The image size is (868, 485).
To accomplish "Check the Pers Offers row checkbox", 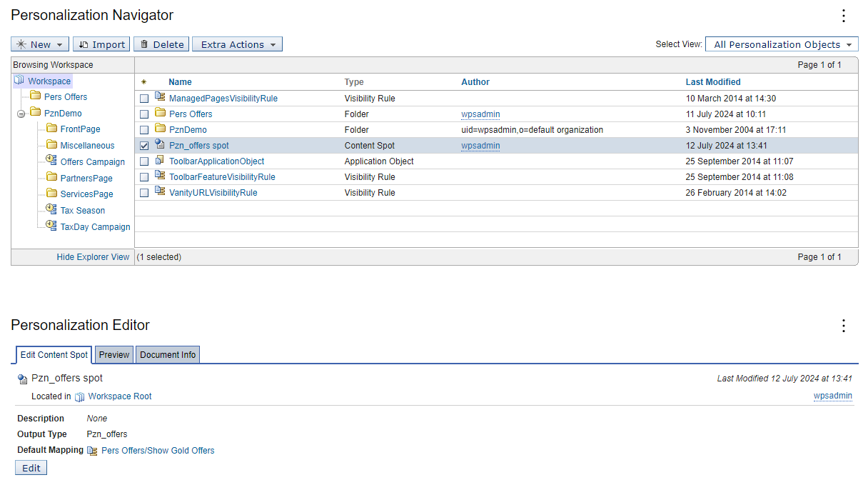I will pyautogui.click(x=144, y=114).
